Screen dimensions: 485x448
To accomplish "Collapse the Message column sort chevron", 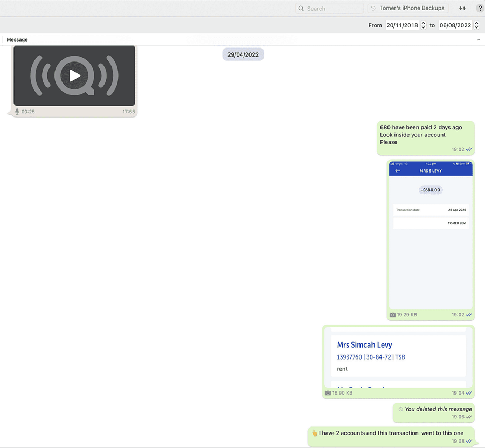I will point(479,39).
